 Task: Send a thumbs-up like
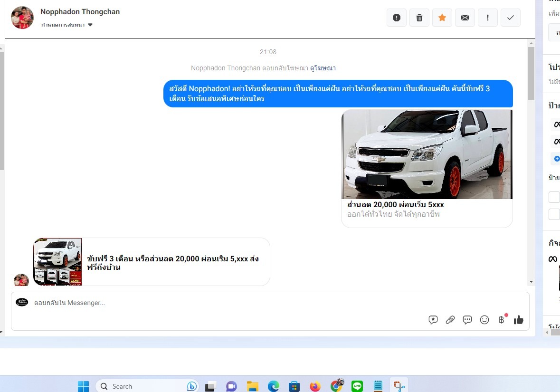pos(519,320)
